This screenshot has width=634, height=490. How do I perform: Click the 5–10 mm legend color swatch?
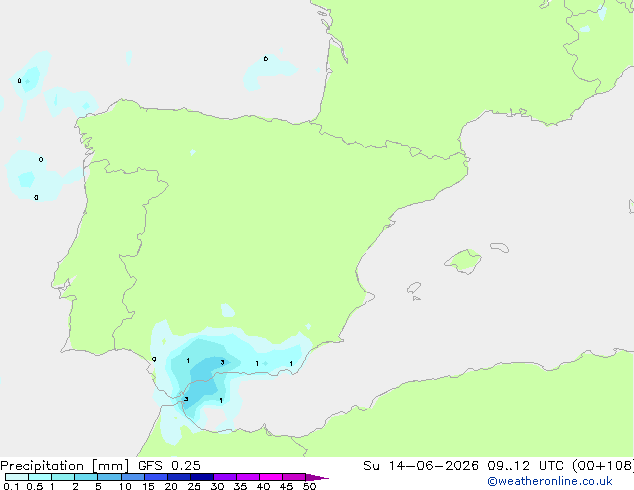click(x=109, y=477)
